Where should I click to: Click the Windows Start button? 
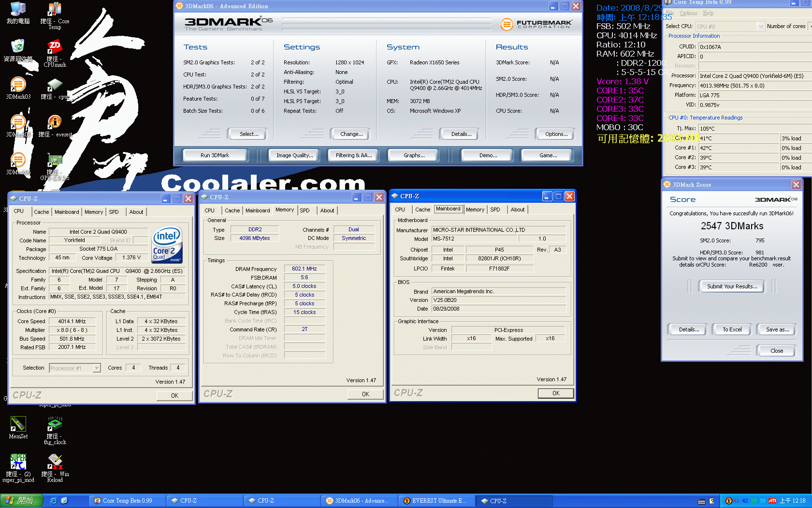click(22, 501)
